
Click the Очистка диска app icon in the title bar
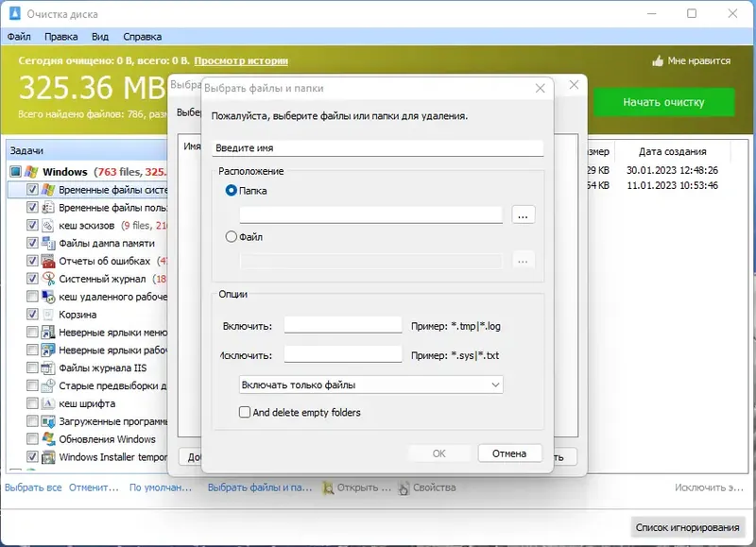click(15, 13)
